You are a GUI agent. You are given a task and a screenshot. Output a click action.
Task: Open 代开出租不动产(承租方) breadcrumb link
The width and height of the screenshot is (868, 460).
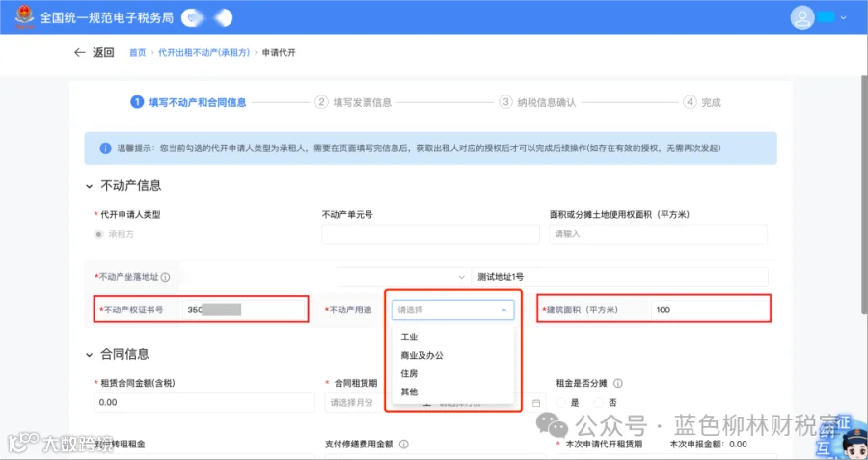204,53
